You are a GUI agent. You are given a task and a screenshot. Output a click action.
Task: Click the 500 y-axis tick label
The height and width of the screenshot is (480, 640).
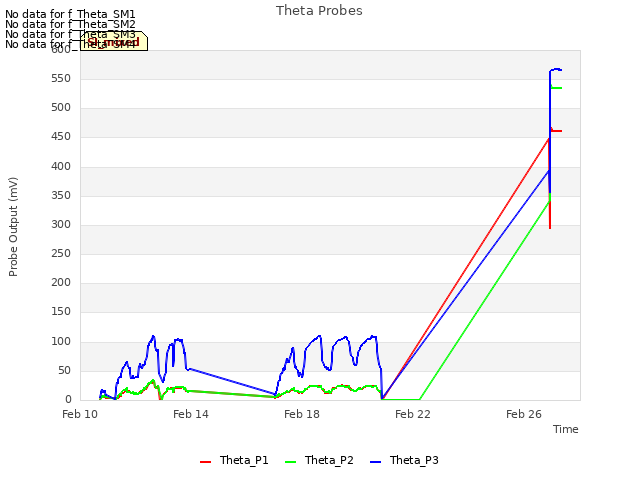click(61, 107)
